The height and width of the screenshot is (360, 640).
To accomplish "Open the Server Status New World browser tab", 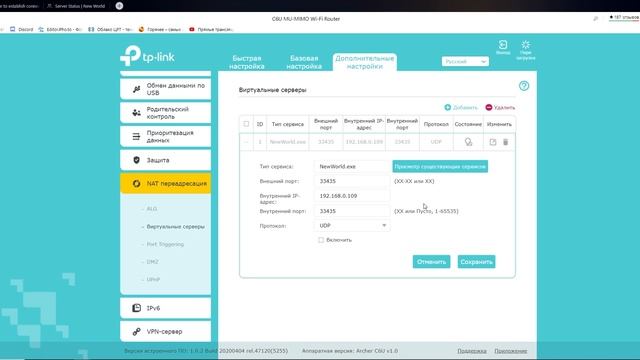I will point(76,6).
